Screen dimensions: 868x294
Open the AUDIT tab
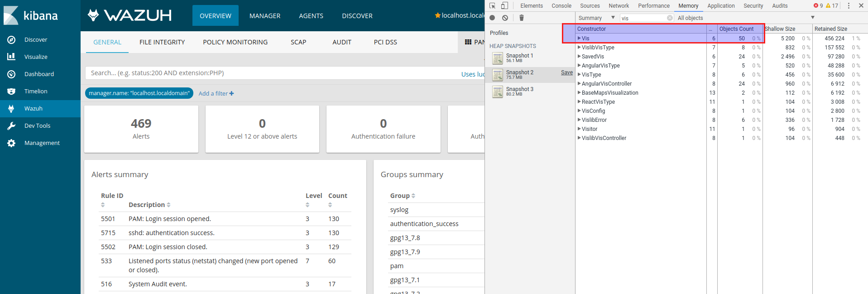342,42
